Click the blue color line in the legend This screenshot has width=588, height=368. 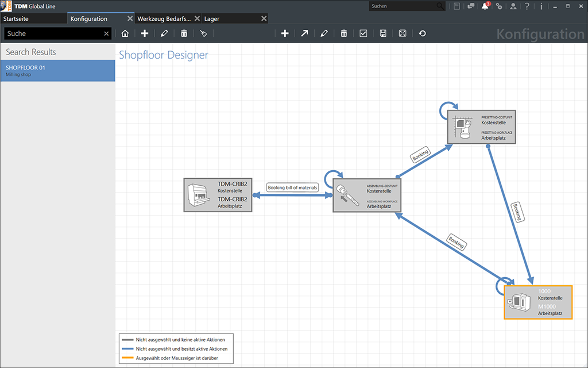(127, 349)
